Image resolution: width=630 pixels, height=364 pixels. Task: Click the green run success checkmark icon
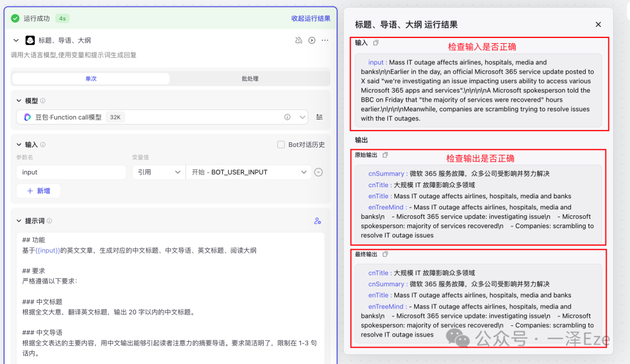click(x=15, y=19)
